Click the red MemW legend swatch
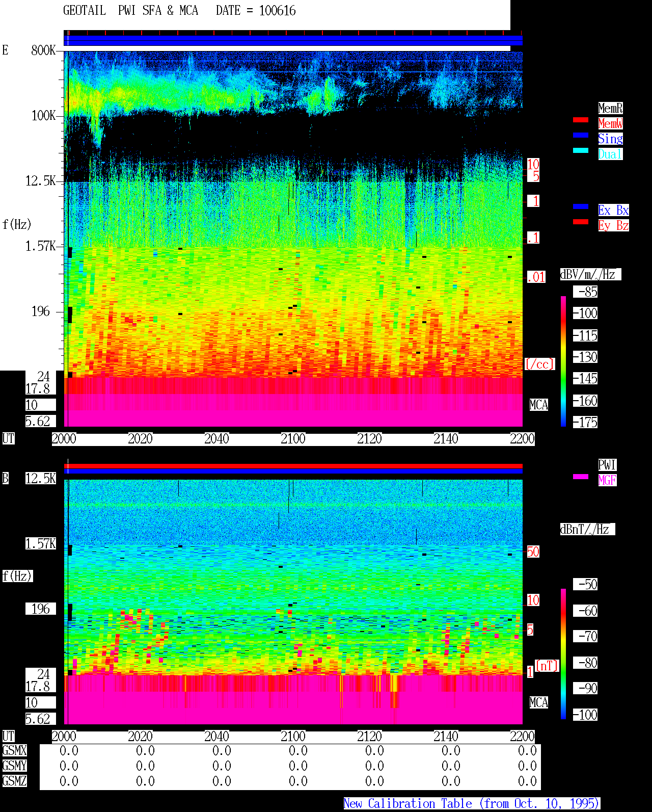 (581, 120)
